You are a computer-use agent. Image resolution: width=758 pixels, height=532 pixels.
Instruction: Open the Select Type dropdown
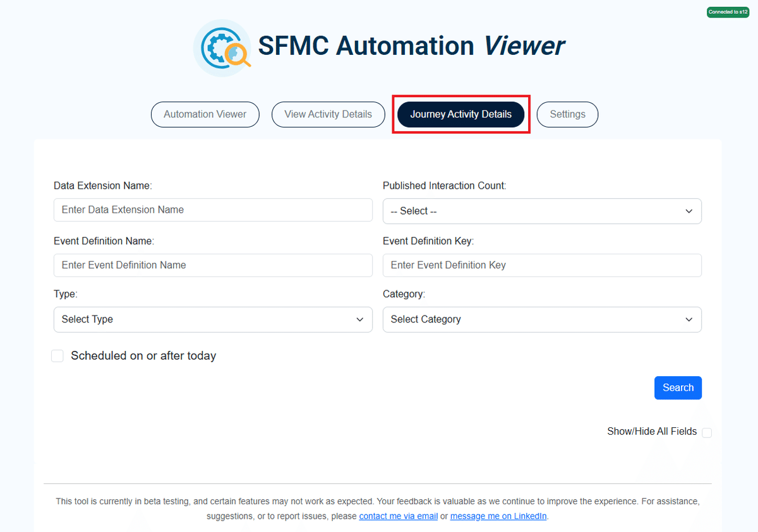pyautogui.click(x=213, y=319)
